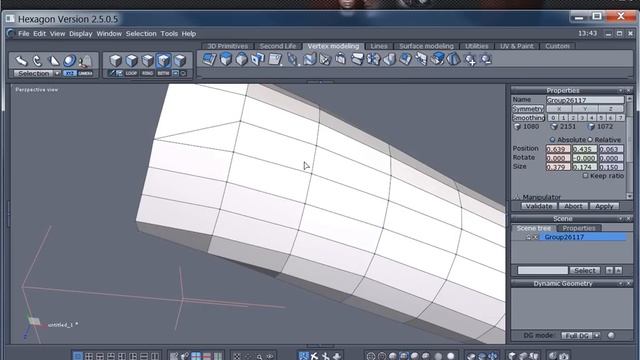Switch to the 3D Primitives tab
The height and width of the screenshot is (360, 640).
[x=227, y=46]
